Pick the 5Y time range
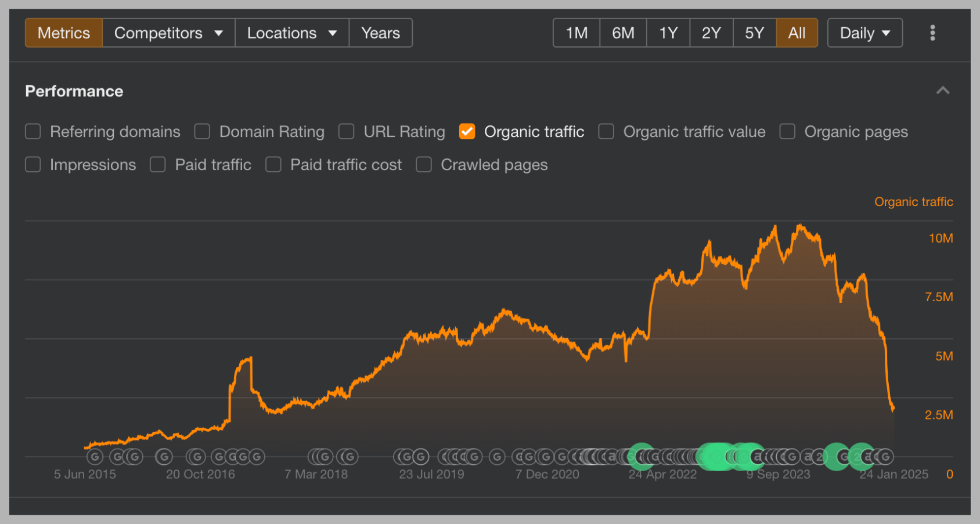980x524 pixels. [754, 33]
